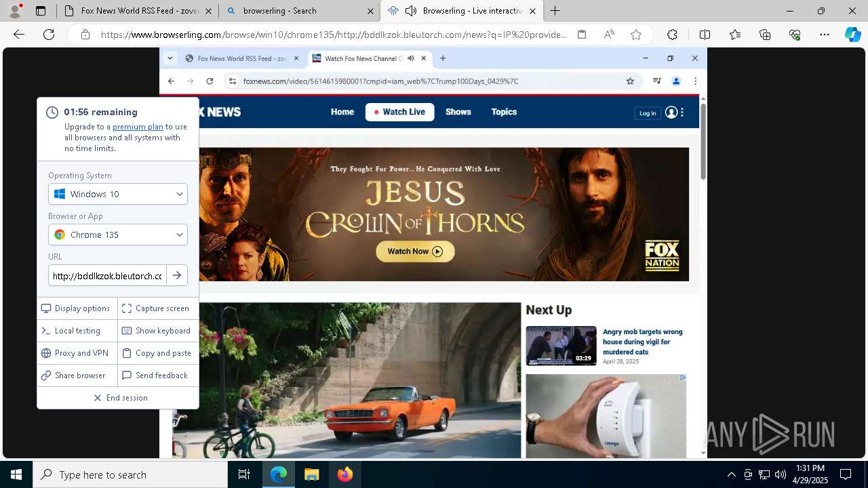Viewport: 868px width, 488px height.
Task: Open Edge favorites list icon
Action: coord(735,35)
